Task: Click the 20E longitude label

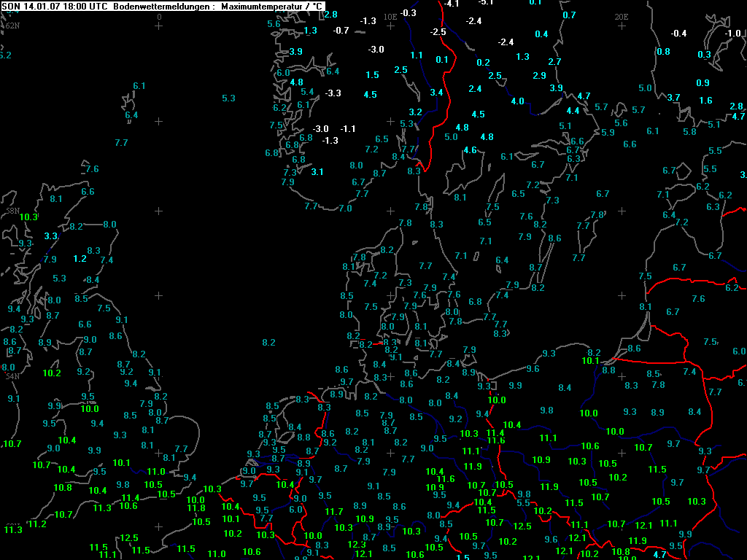Action: point(621,16)
